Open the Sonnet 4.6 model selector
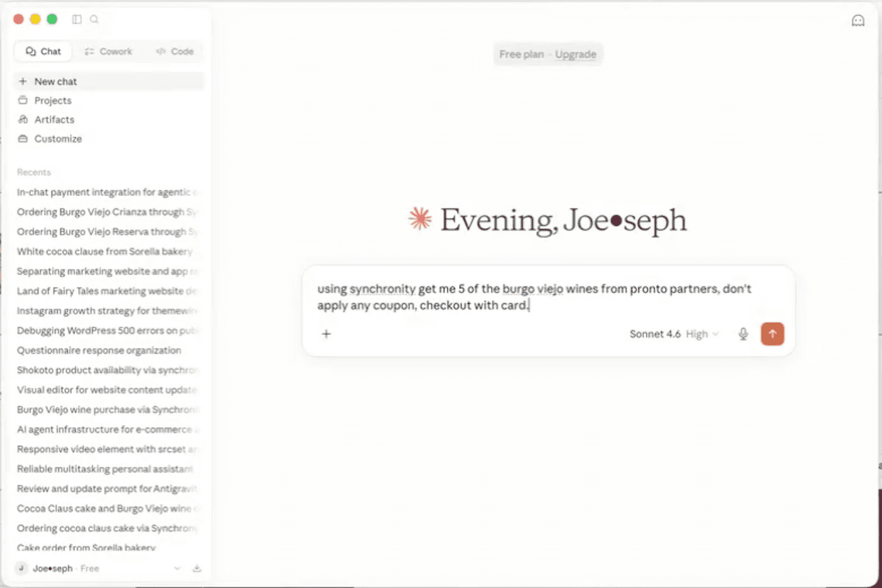882x588 pixels. (674, 334)
